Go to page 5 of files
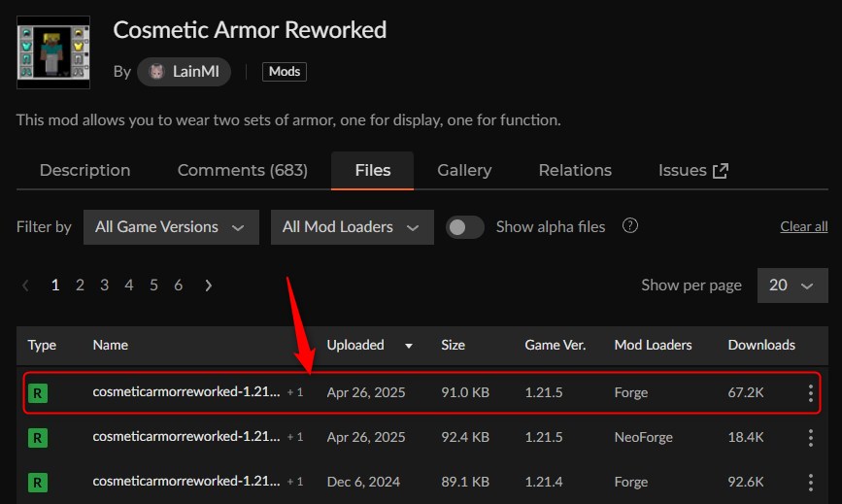 153,285
